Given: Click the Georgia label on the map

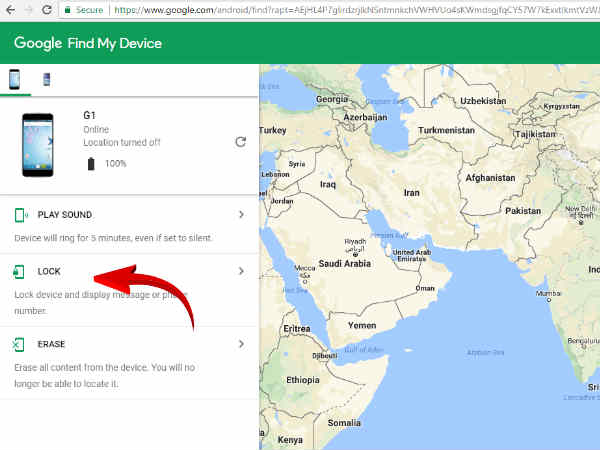Looking at the screenshot, I should coord(332,99).
